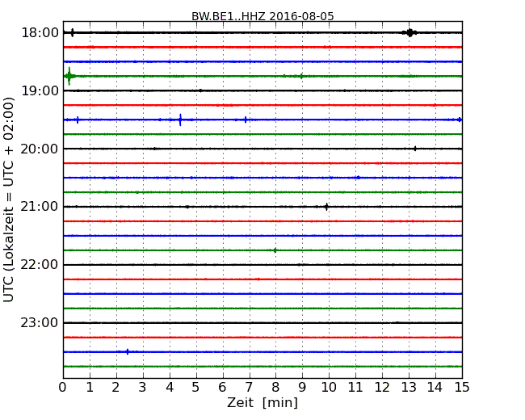Click the large black event near minute 13 on 18:00 trace
This screenshot has width=525, height=420.
click(409, 32)
